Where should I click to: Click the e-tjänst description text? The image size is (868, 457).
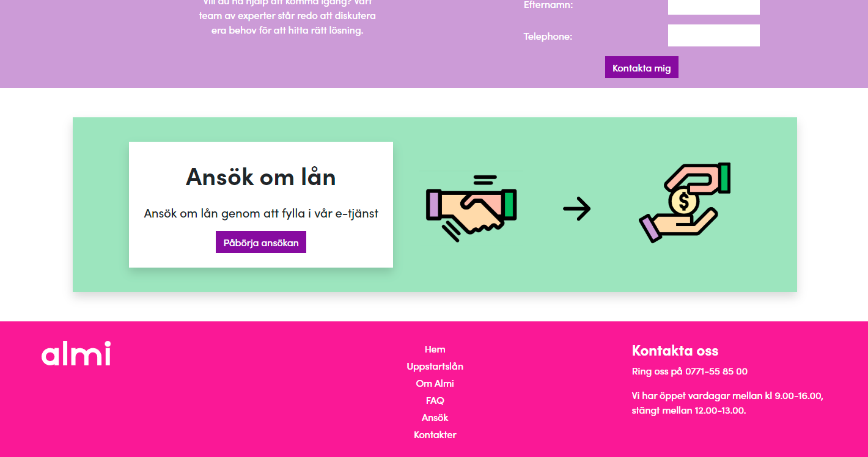(261, 213)
